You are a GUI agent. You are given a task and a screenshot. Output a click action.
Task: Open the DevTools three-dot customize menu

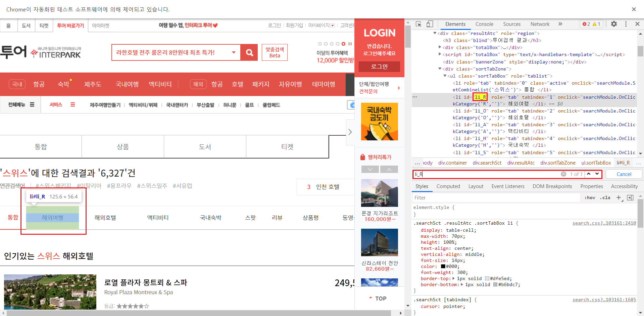click(626, 24)
